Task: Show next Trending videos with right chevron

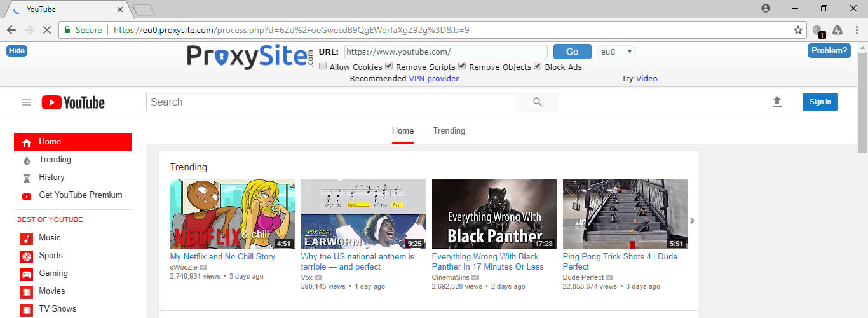Action: 693,221
